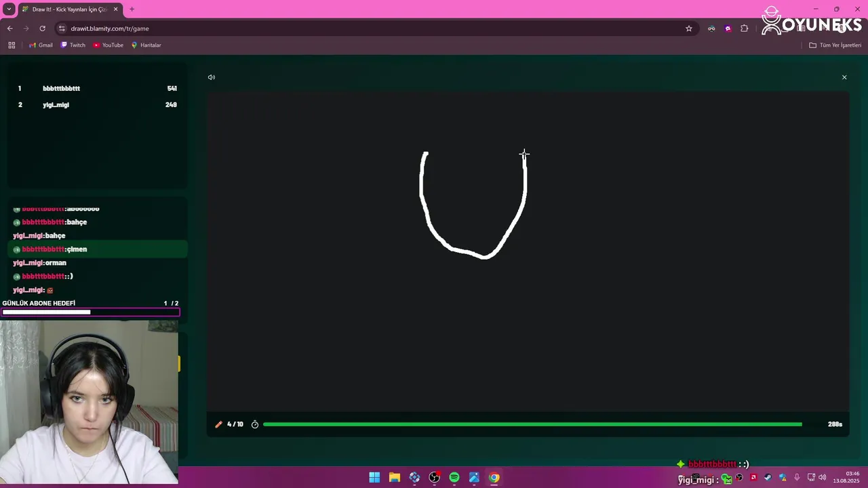
Task: Click the streamer webcam overlay
Action: click(89, 402)
